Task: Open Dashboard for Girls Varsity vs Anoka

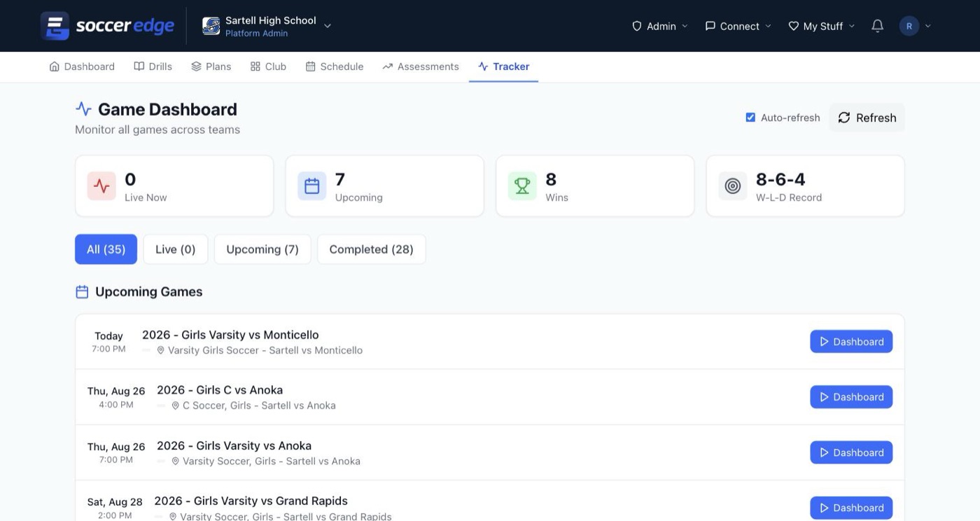Action: coord(851,452)
